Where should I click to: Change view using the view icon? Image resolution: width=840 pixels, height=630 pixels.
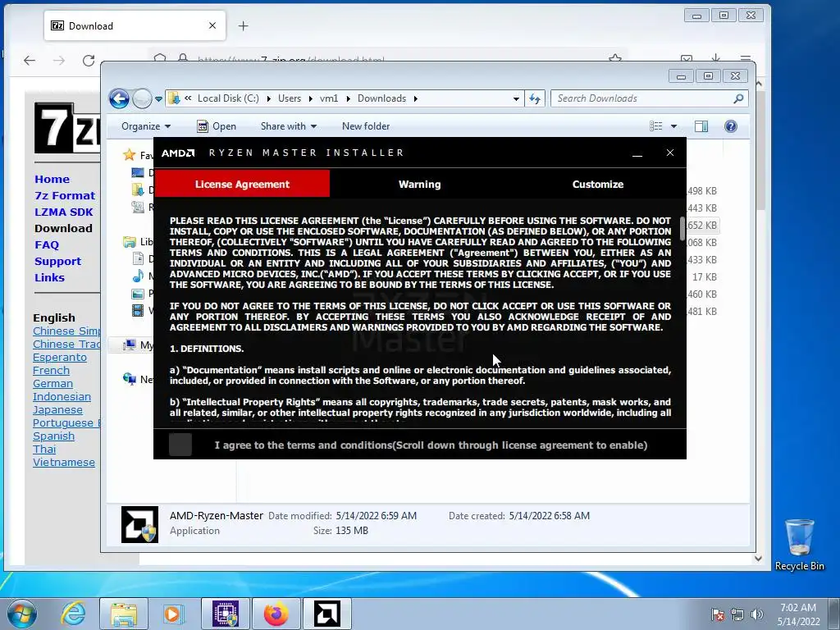(x=655, y=126)
